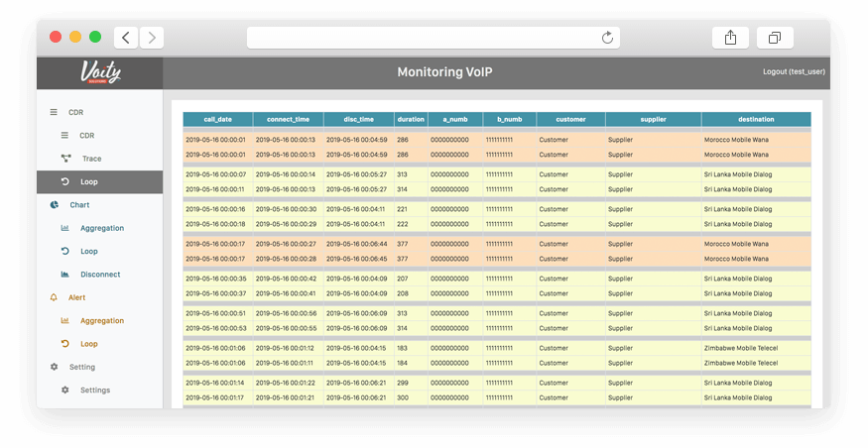Click the browser address bar
868x448 pixels.
[427, 38]
